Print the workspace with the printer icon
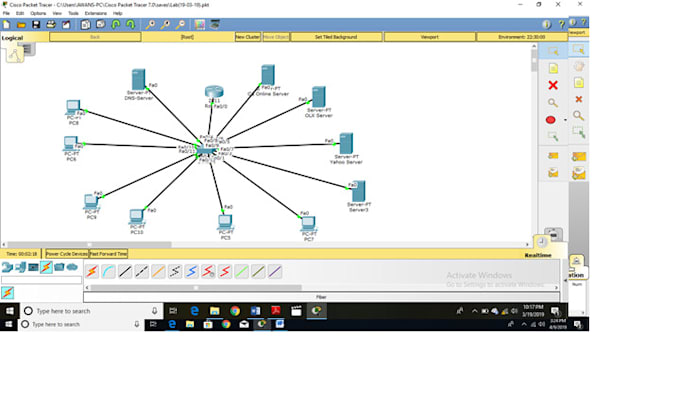 pyautogui.click(x=51, y=25)
